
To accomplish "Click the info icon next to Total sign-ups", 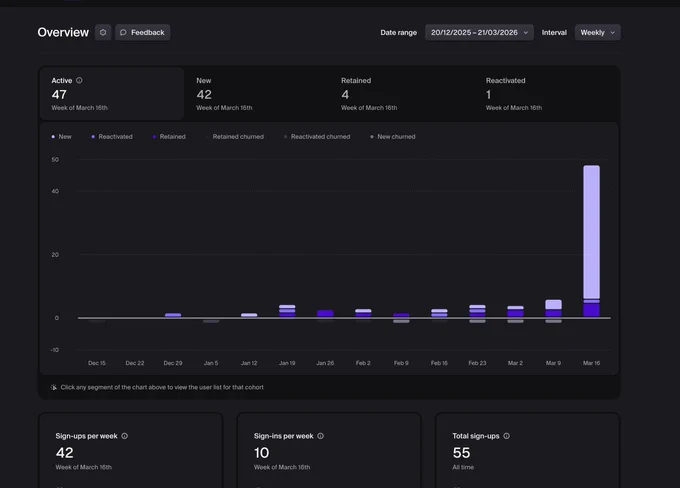I will [507, 436].
